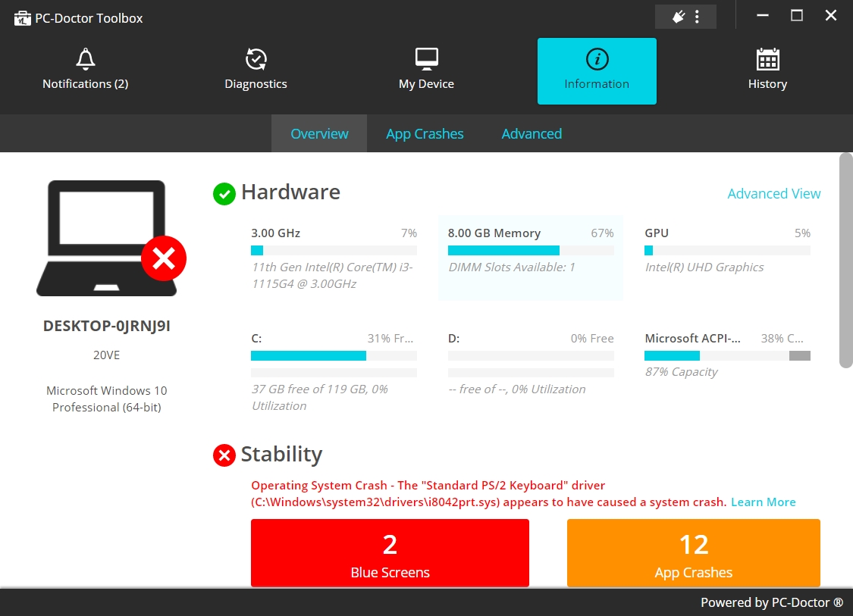Click the green Hardware status checkmark
Screen dimensions: 853x616
(224, 193)
